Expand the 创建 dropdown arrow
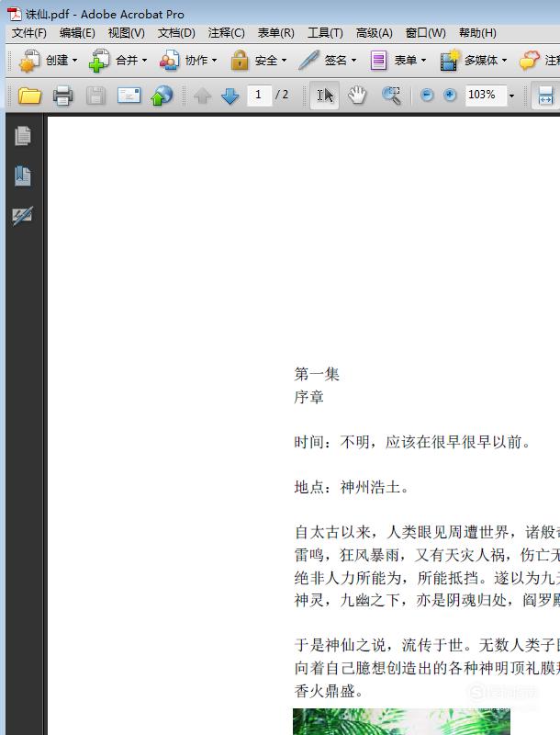 [75, 61]
